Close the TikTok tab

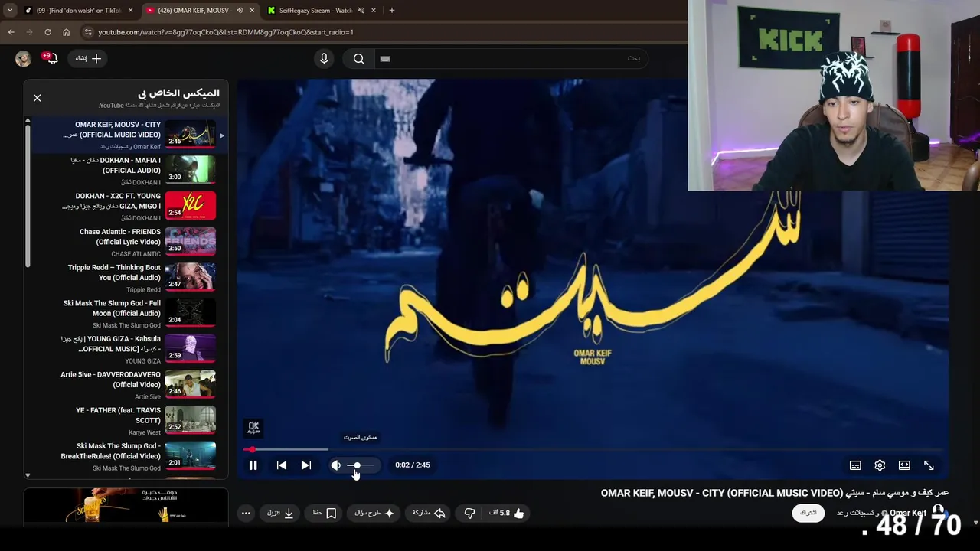coord(130,11)
